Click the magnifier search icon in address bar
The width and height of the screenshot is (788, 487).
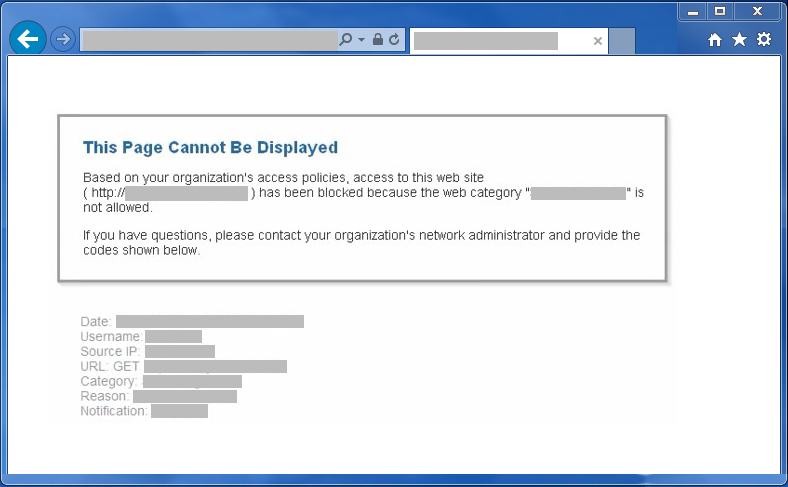pyautogui.click(x=346, y=40)
